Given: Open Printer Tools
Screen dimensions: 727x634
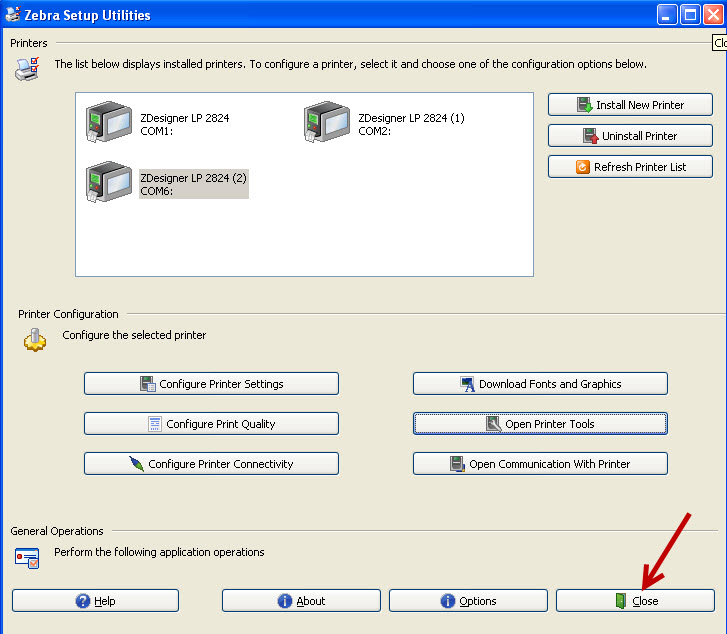Looking at the screenshot, I should 540,424.
